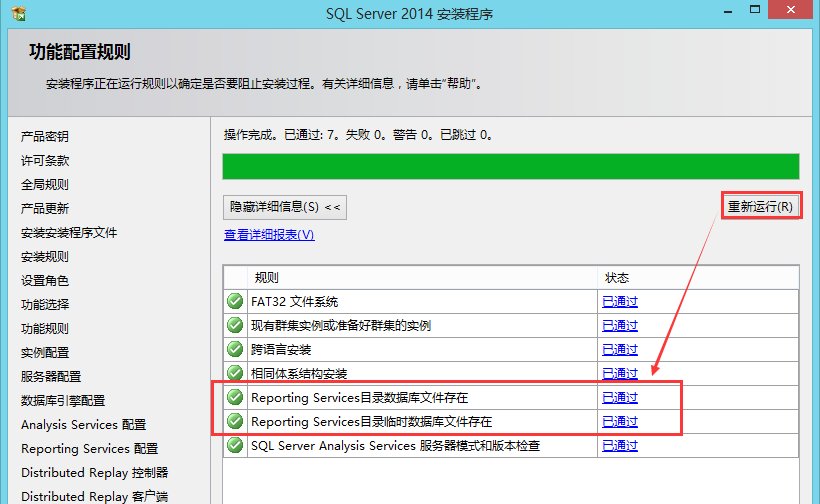Click SQL Server Analysis Services 服务器模式和版本检查 text
Viewport: 820px width, 504px height.
click(395, 446)
